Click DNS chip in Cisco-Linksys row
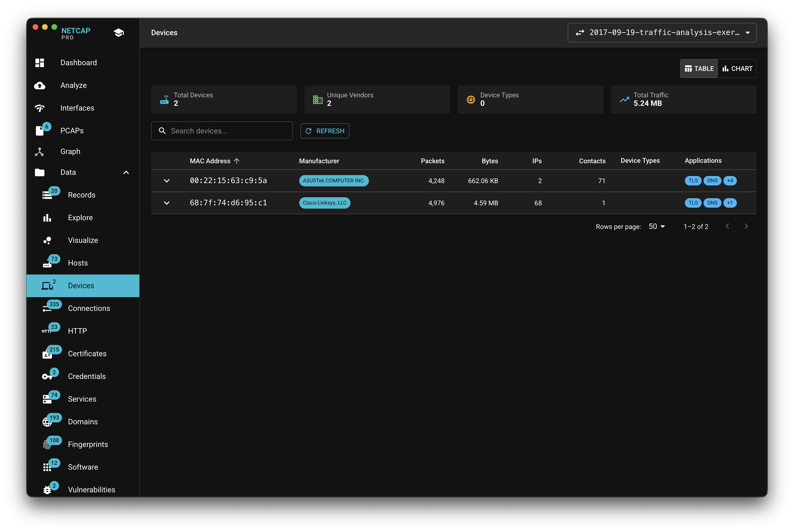 712,203
